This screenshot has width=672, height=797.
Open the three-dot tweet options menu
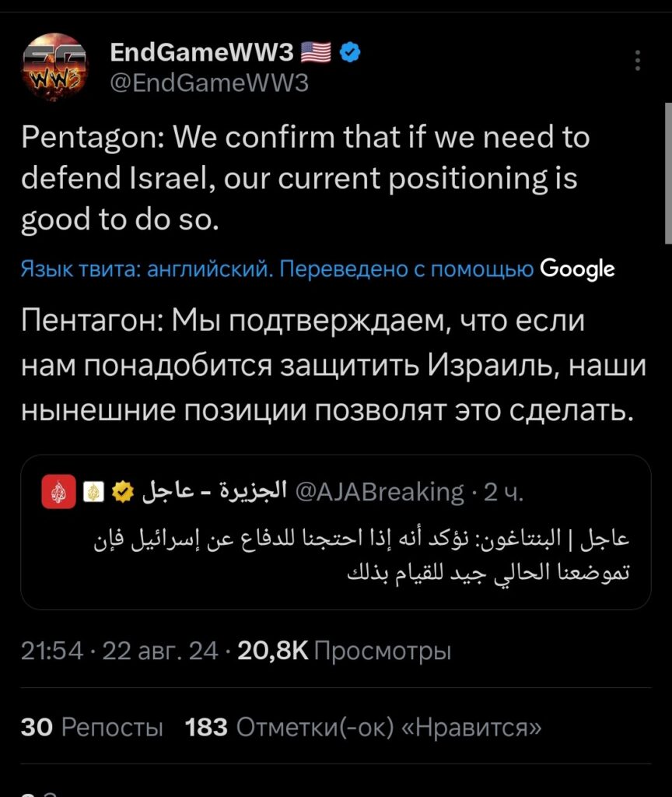[638, 61]
